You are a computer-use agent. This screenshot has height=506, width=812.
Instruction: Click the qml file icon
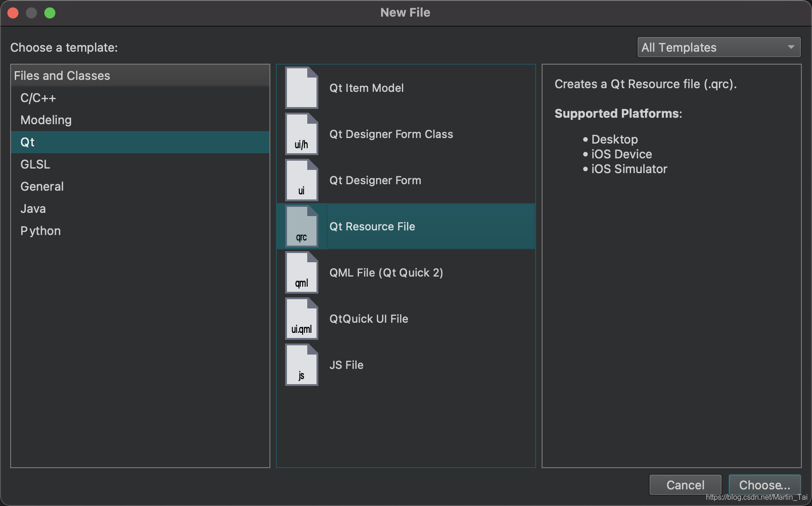302,272
